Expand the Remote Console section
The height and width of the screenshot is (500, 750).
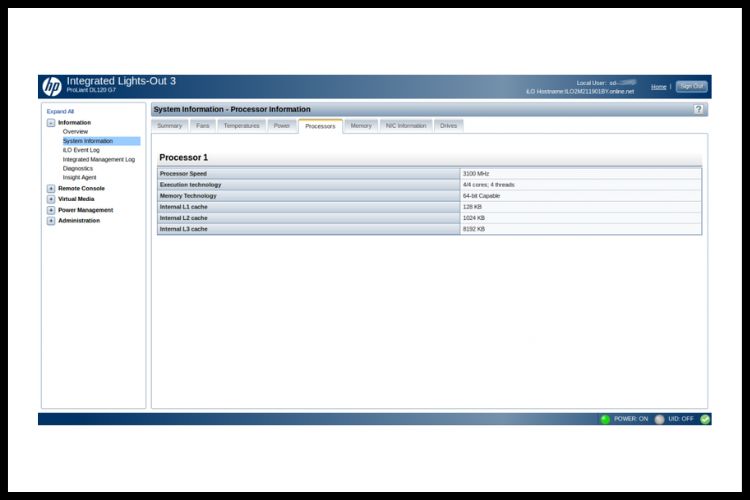(x=51, y=189)
